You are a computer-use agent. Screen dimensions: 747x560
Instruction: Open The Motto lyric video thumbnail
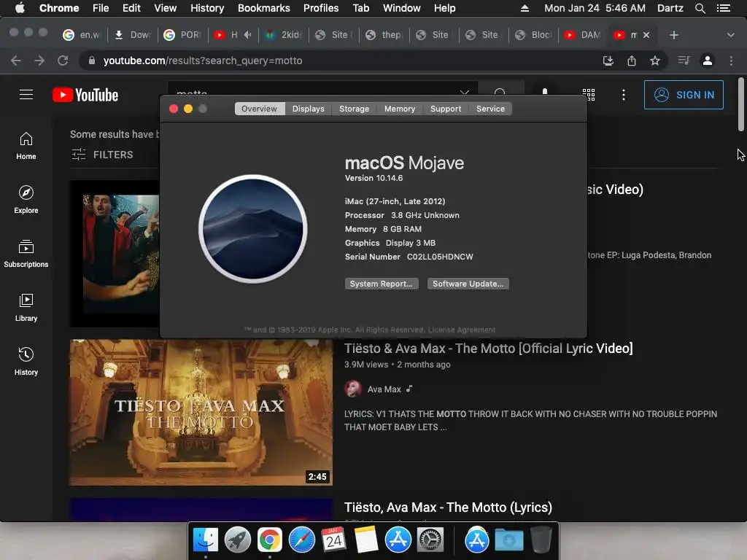pos(201,413)
